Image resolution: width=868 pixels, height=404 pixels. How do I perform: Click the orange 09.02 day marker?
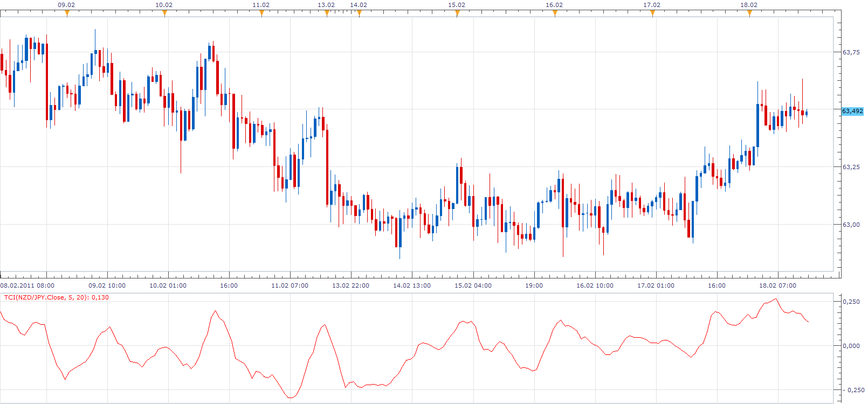click(67, 13)
